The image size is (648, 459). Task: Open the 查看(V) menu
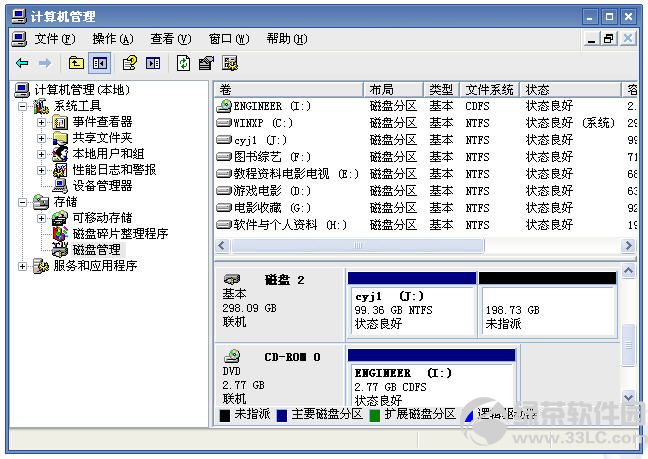(x=170, y=39)
